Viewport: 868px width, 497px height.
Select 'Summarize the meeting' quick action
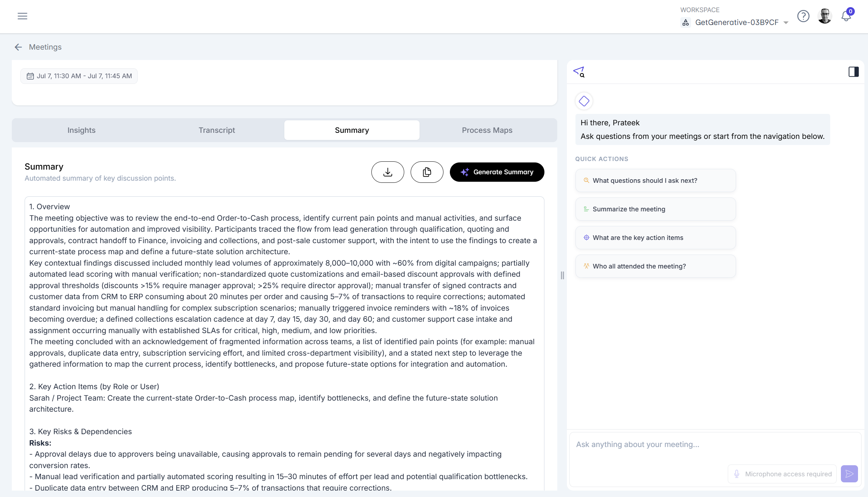pyautogui.click(x=655, y=209)
